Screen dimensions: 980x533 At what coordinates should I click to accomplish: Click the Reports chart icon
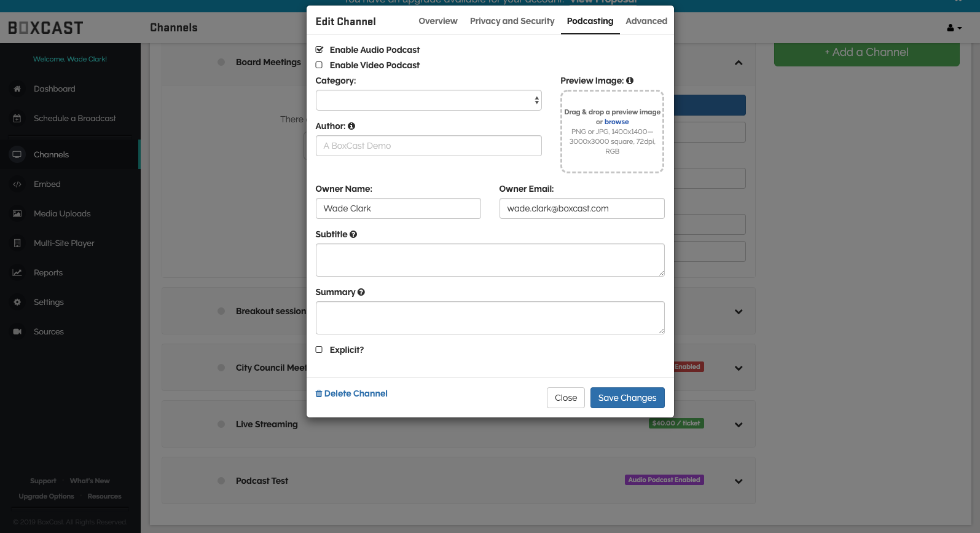17,273
